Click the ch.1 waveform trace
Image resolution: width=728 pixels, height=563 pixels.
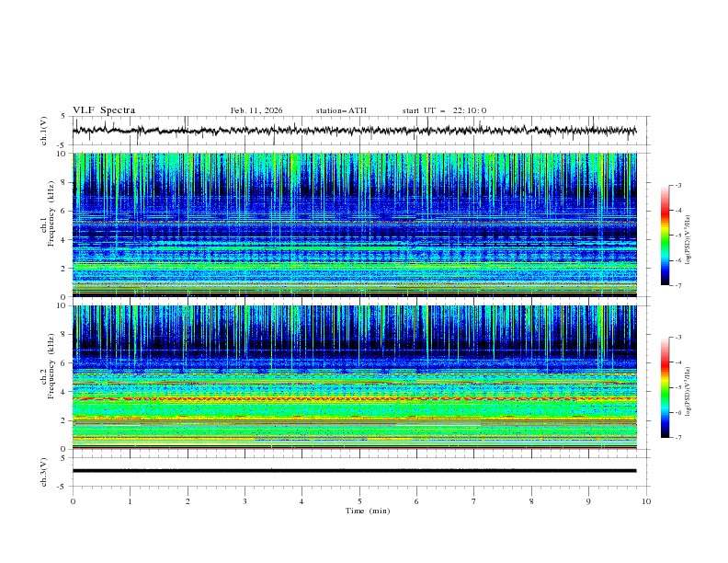(x=354, y=131)
